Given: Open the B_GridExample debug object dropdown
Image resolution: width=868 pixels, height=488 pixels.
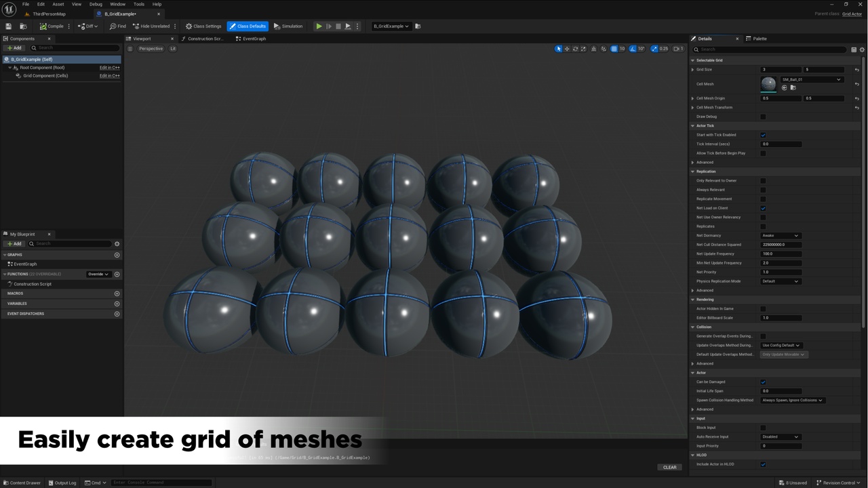Looking at the screenshot, I should click(x=391, y=26).
